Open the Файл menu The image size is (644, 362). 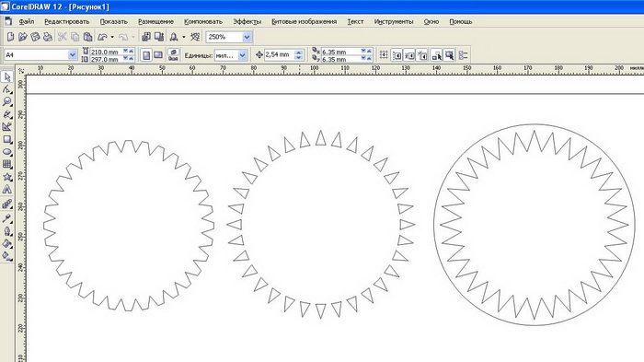tap(27, 21)
